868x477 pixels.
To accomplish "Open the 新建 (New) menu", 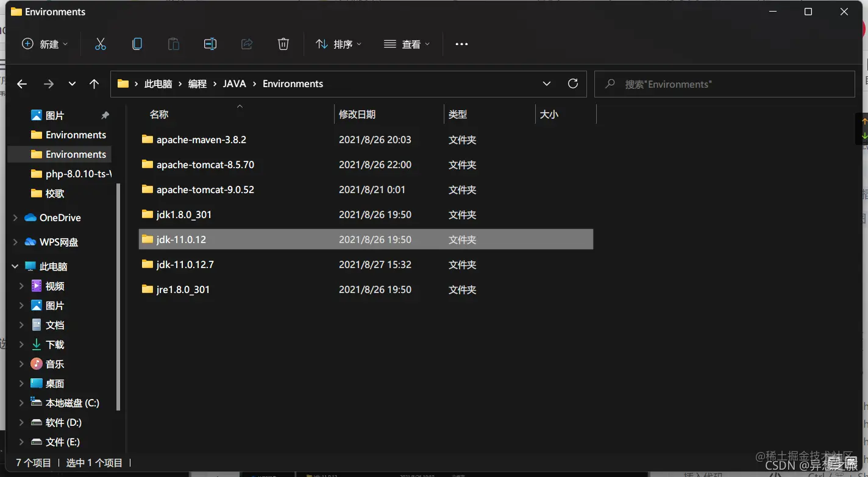I will pos(44,43).
